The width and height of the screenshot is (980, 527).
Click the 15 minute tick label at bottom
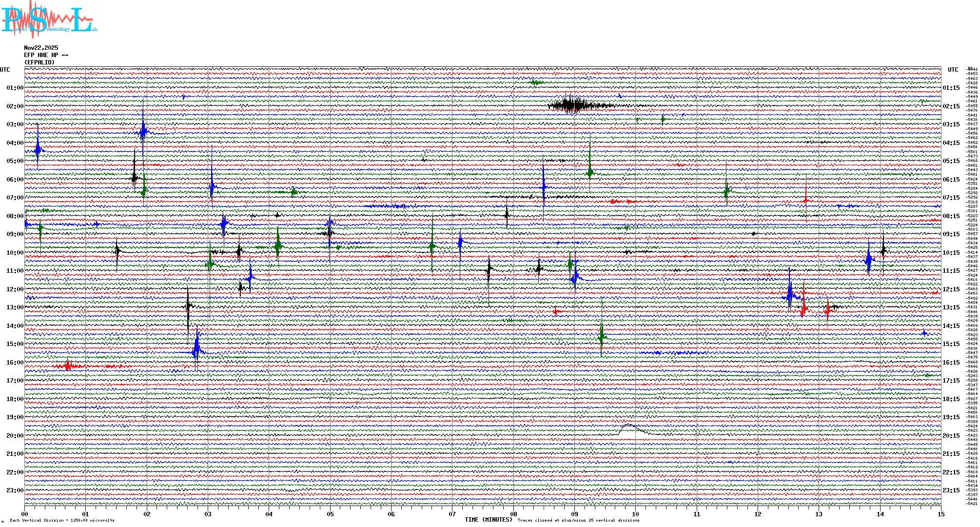(x=941, y=514)
